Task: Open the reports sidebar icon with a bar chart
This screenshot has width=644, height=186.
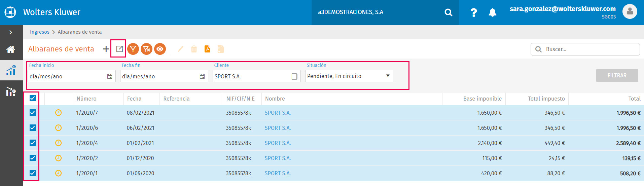Action: pyautogui.click(x=11, y=91)
